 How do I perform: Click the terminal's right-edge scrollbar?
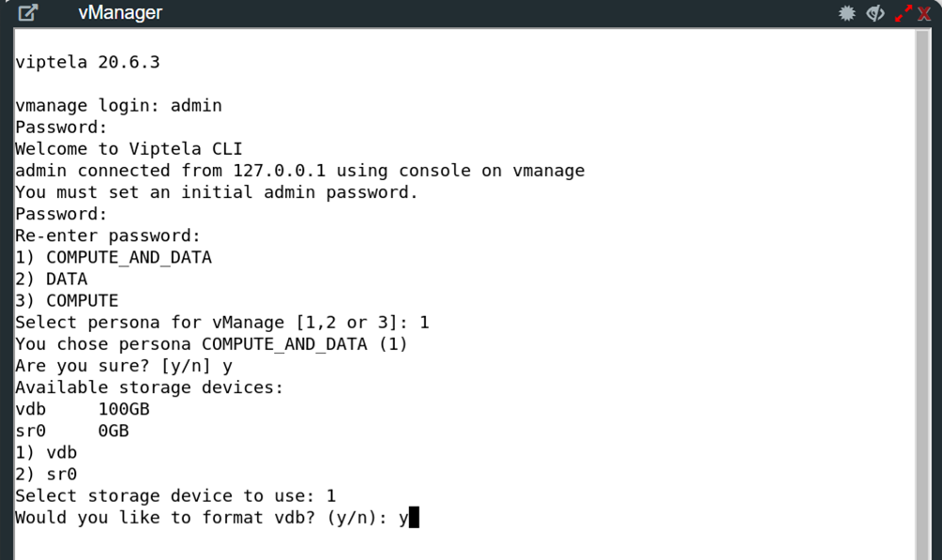pos(922,281)
